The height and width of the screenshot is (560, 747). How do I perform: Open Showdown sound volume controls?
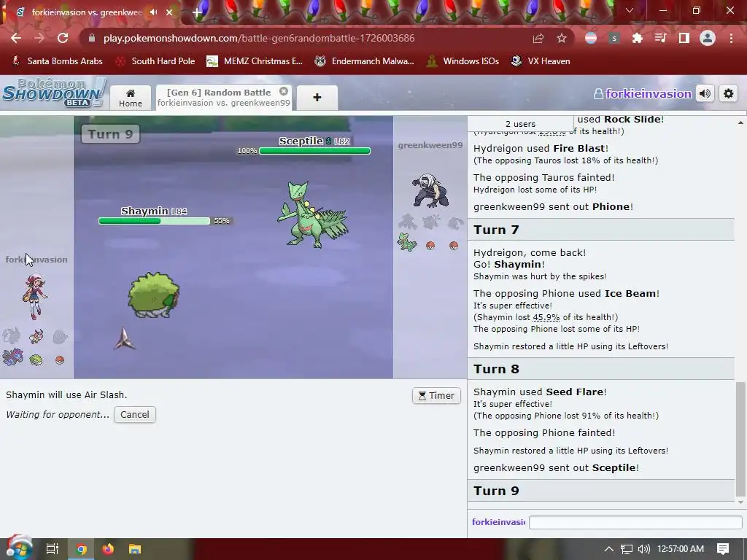(x=705, y=94)
